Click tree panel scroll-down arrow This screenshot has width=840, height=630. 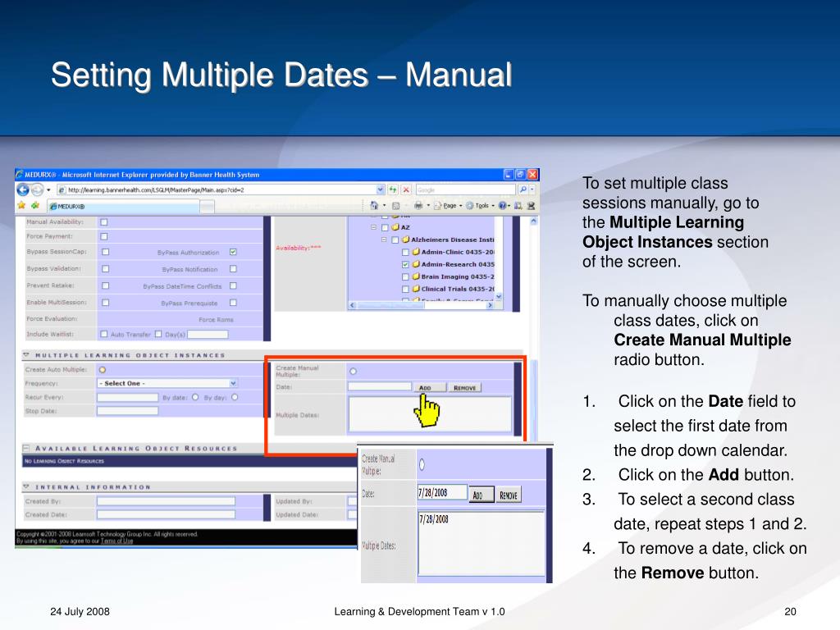coord(499,296)
